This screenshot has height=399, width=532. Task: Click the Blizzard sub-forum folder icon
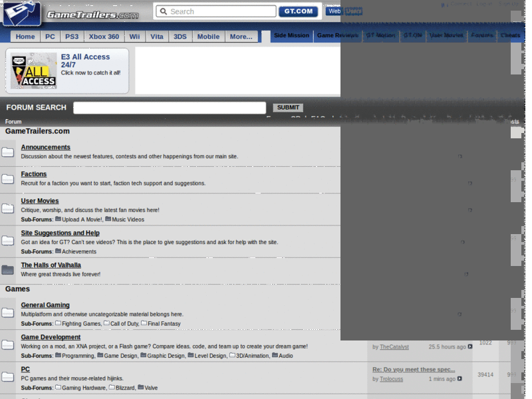112,387
